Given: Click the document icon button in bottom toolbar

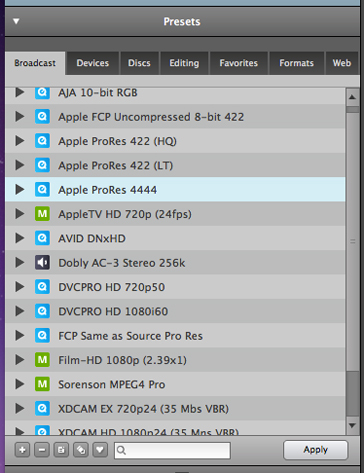Looking at the screenshot, I should (61, 450).
